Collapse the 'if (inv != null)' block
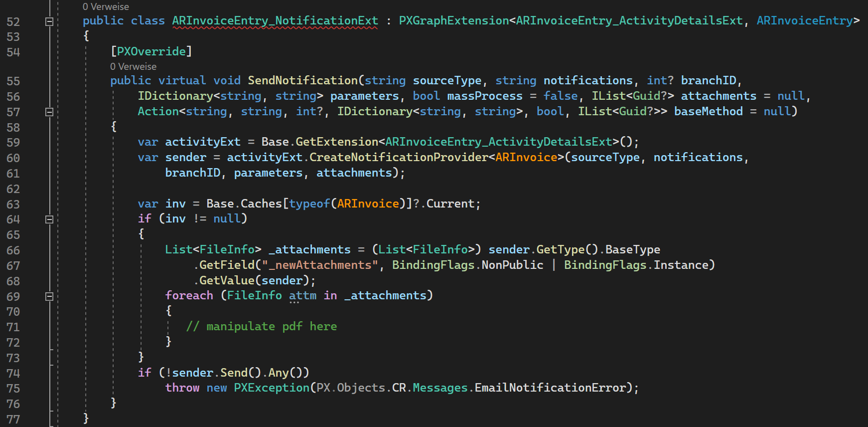 tap(49, 219)
